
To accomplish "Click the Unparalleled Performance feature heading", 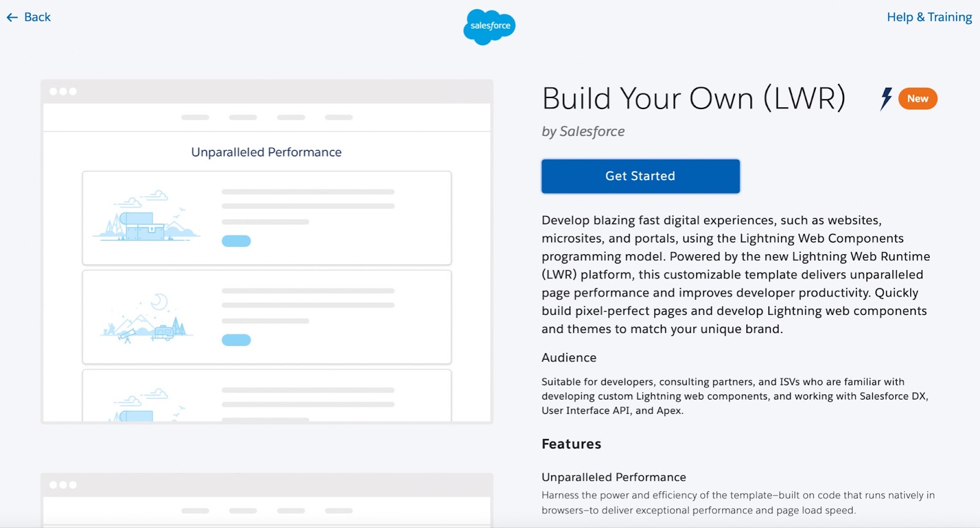I will click(x=614, y=477).
